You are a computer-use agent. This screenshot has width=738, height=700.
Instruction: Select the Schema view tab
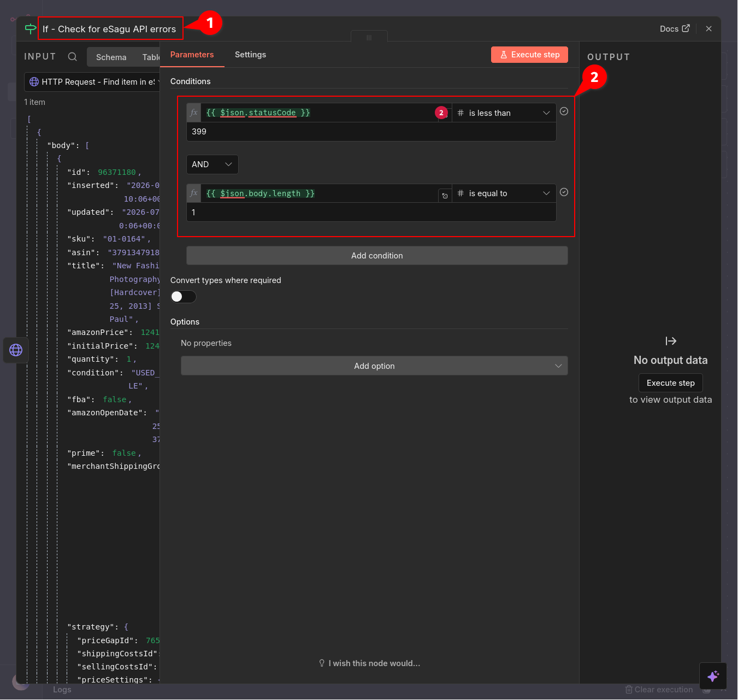coord(111,57)
